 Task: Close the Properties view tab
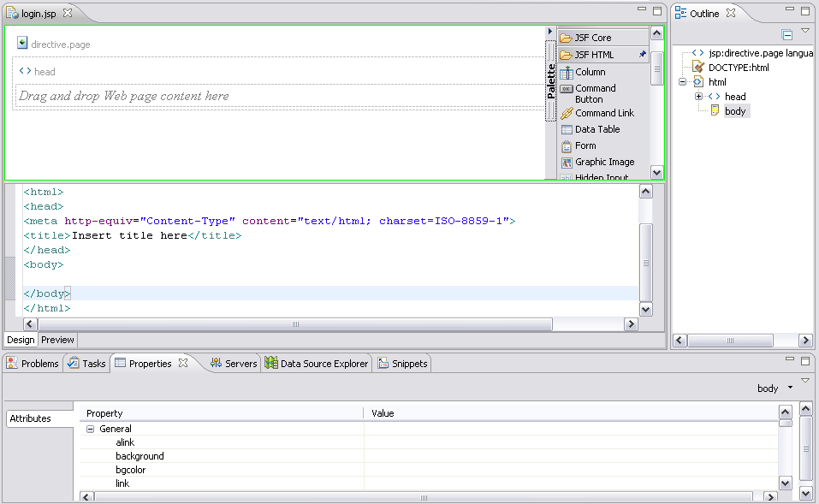click(183, 363)
